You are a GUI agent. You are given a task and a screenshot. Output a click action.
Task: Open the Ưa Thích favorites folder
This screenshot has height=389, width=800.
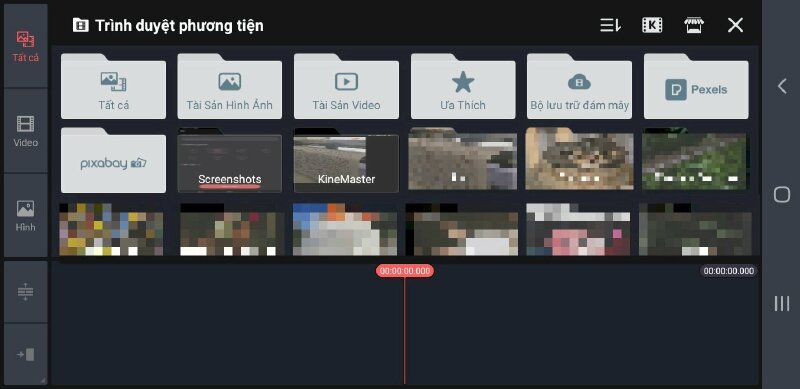pyautogui.click(x=463, y=86)
